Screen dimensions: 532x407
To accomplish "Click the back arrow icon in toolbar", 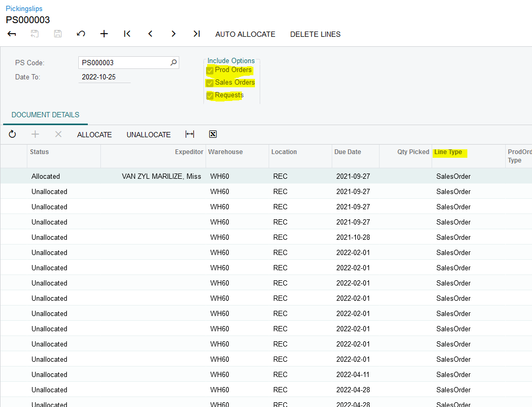I will coord(12,34).
